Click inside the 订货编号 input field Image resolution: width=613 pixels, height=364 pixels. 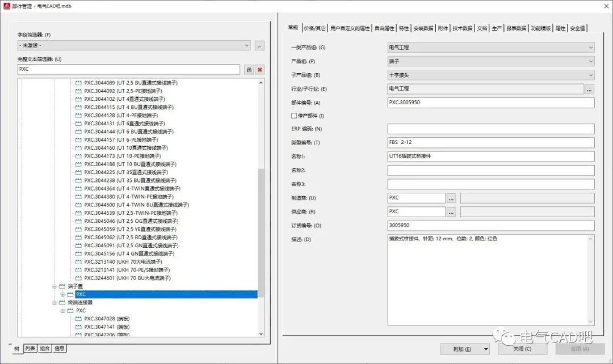488,225
